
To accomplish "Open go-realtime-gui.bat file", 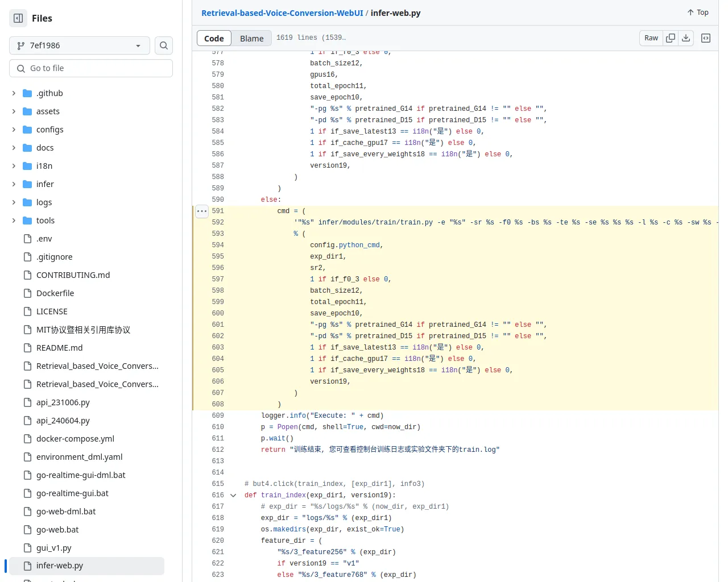I will click(72, 493).
